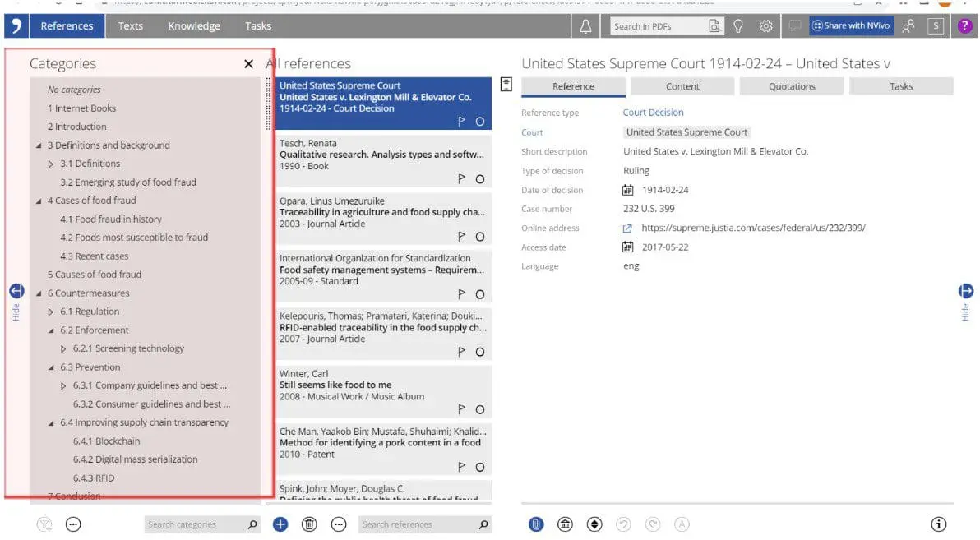Click the lightbulb suggestions icon
Viewport: 980px width, 540px height.
point(737,25)
